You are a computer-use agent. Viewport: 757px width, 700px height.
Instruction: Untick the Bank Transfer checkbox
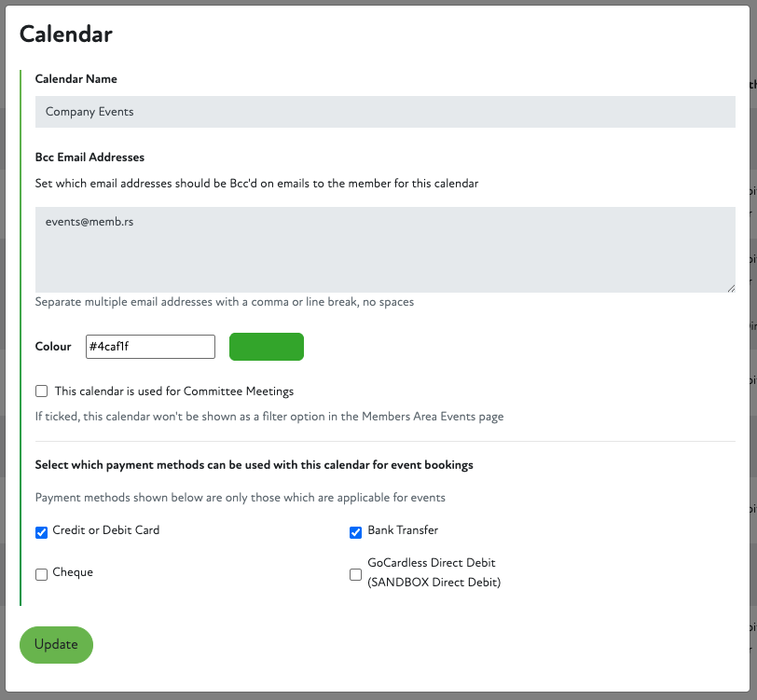[355, 532]
